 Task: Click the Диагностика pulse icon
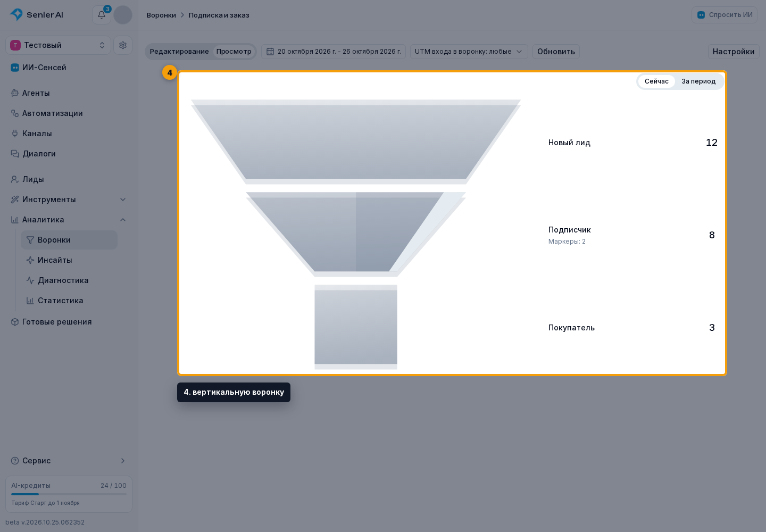tap(30, 280)
